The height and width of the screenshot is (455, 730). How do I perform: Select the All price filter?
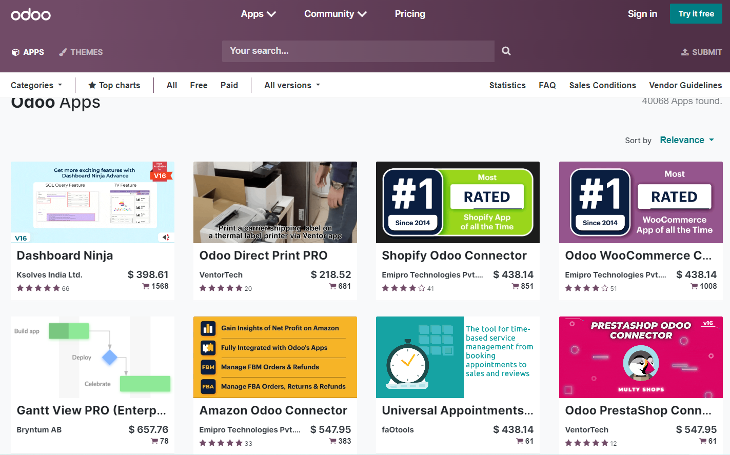pyautogui.click(x=172, y=85)
